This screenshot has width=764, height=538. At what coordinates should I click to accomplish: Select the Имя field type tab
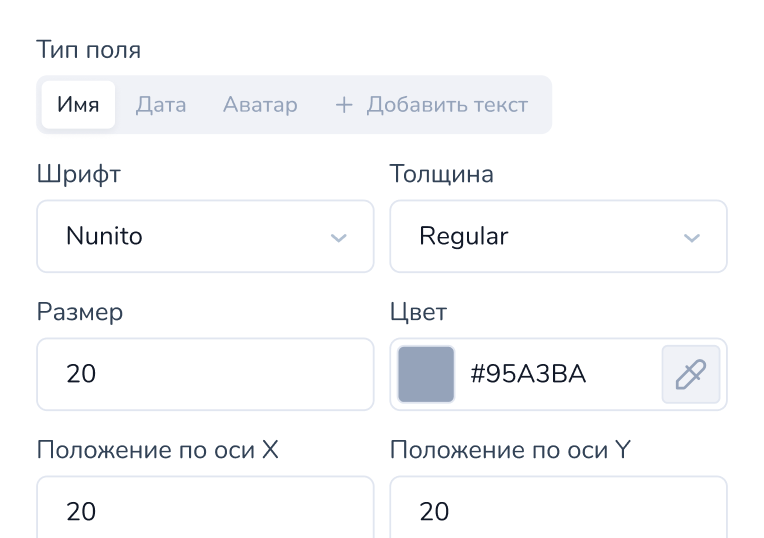point(78,105)
